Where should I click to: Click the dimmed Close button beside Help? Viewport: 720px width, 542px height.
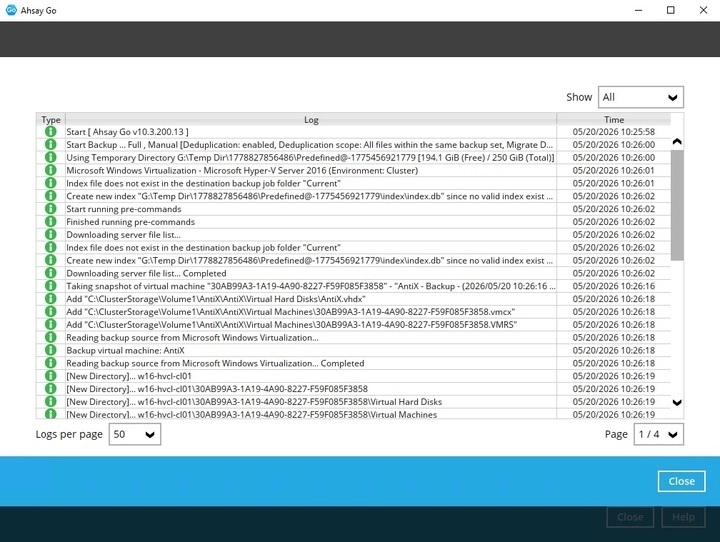(630, 517)
